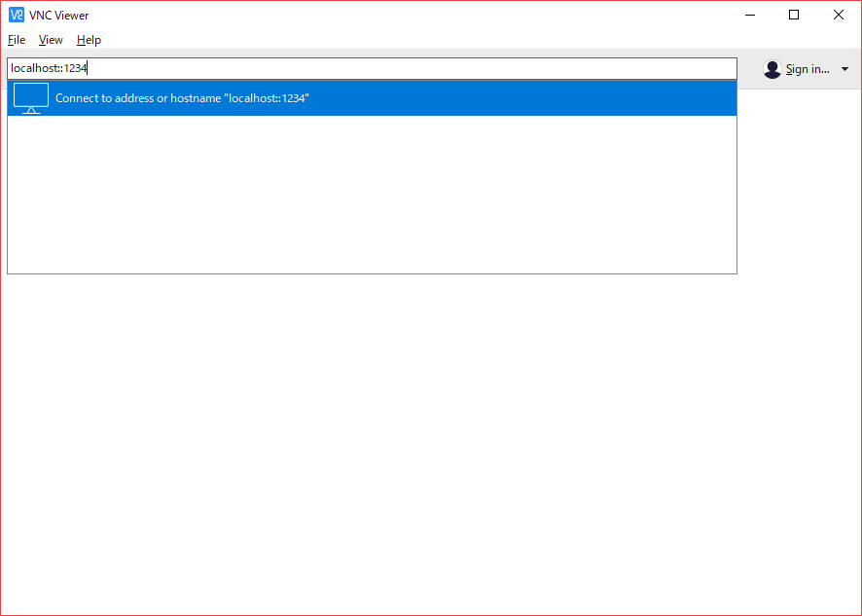Click the "Sign in..." text button
This screenshot has height=616, width=862.
coord(808,69)
